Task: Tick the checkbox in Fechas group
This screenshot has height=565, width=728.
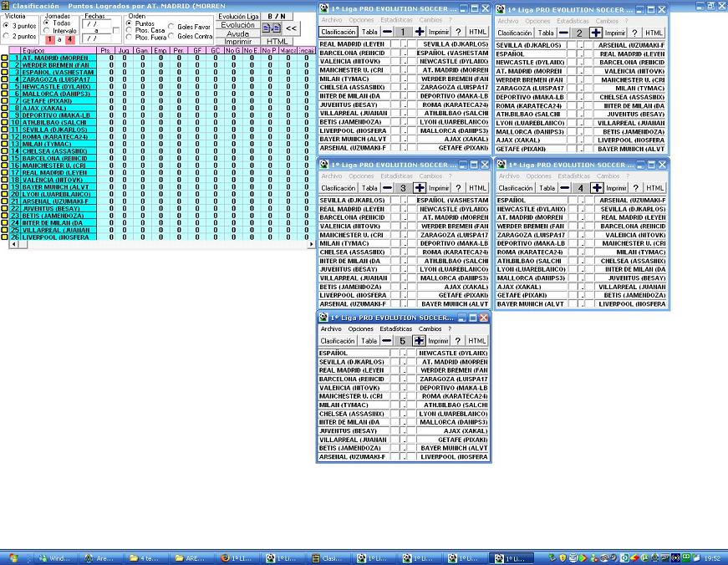Action: pos(116,31)
